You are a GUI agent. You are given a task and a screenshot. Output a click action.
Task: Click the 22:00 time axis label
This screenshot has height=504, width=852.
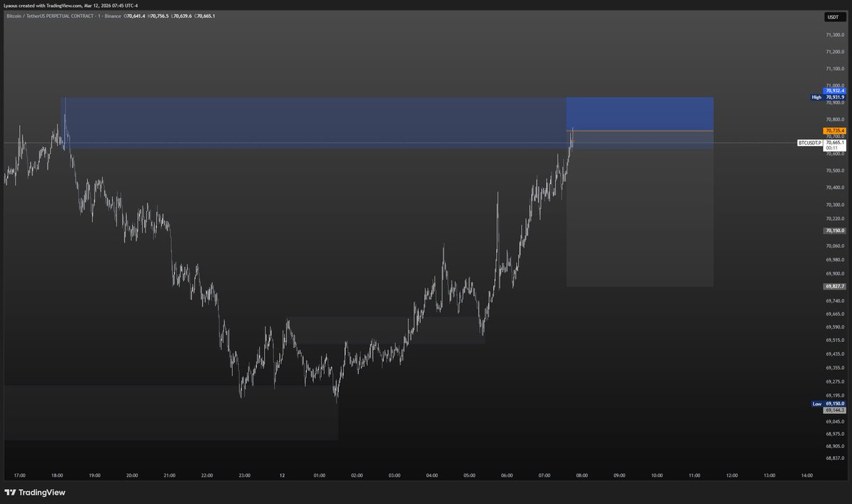click(207, 476)
